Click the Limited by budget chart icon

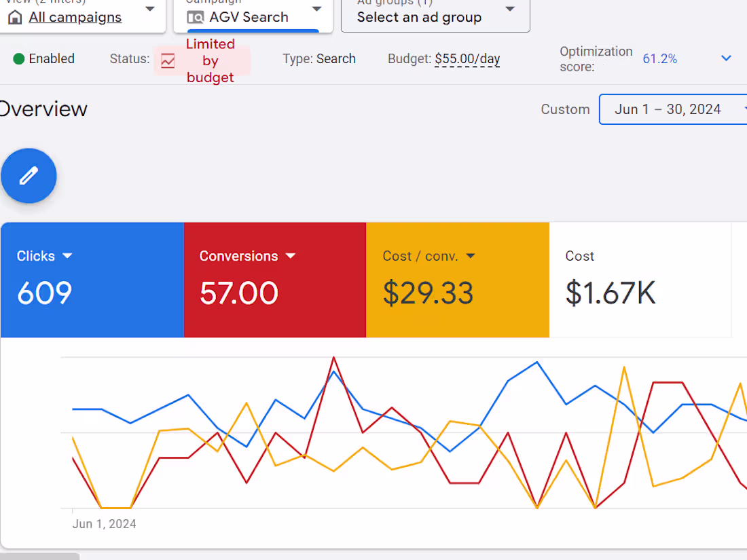168,60
